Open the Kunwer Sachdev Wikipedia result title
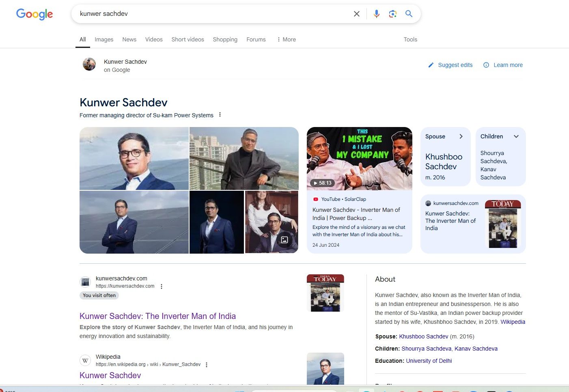569x392 pixels. coord(110,375)
